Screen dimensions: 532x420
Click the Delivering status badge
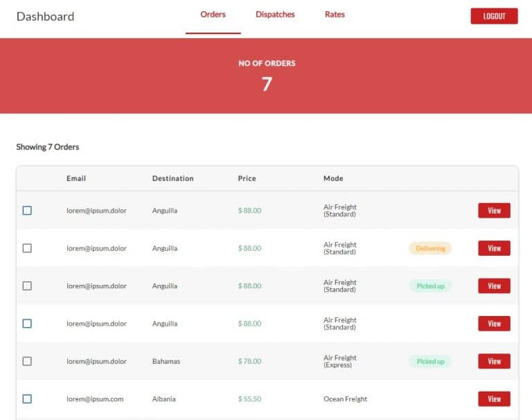pos(430,248)
